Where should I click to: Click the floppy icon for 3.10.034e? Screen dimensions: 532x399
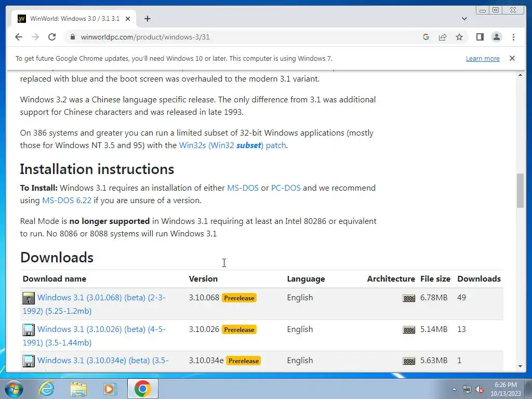pyautogui.click(x=29, y=361)
